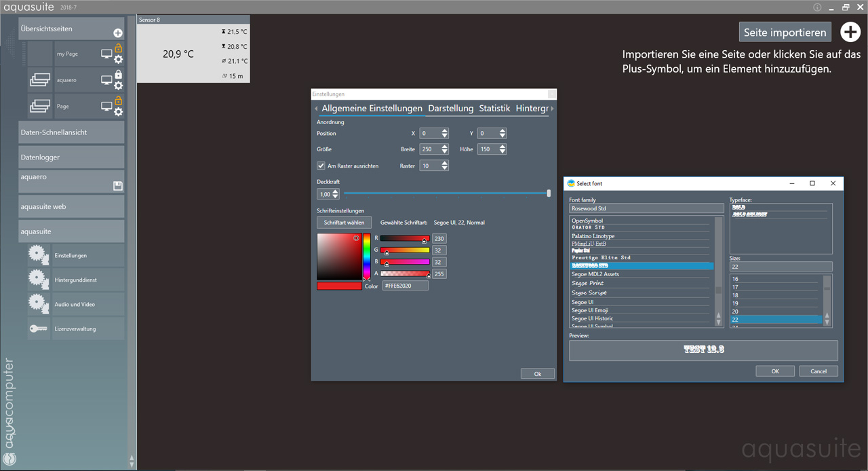
Task: Select the Sensor 8 temperature widget
Action: pyautogui.click(x=193, y=50)
